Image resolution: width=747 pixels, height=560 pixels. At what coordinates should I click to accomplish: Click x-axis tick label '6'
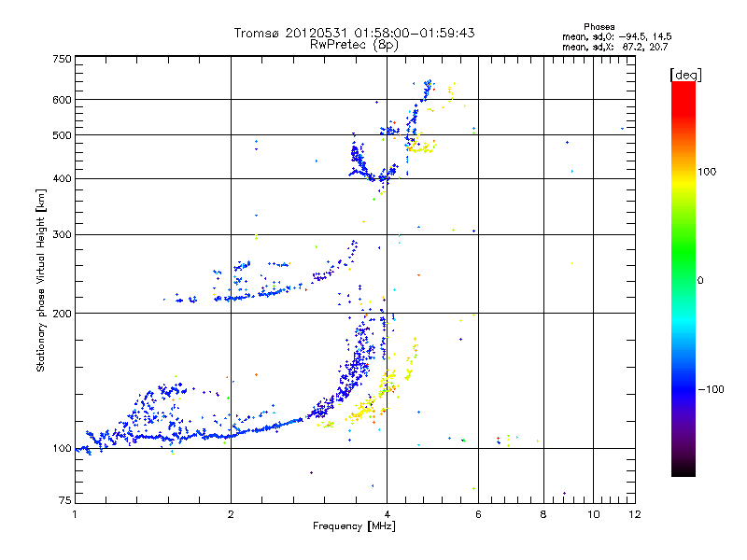click(478, 514)
